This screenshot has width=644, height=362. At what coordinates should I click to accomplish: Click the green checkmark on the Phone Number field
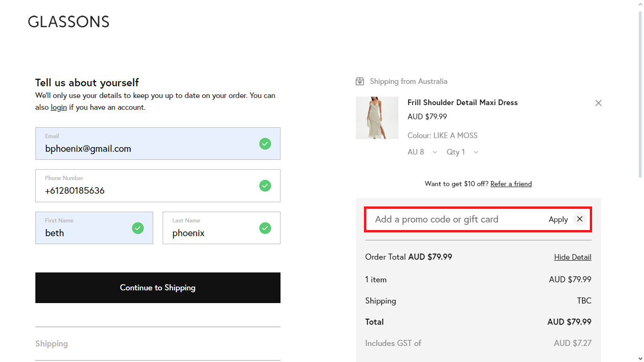tap(265, 186)
